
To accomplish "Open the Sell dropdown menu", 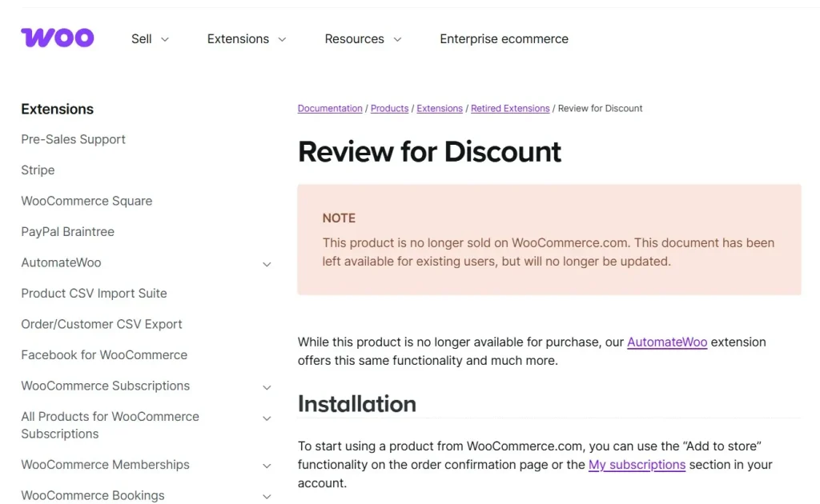I will [150, 38].
